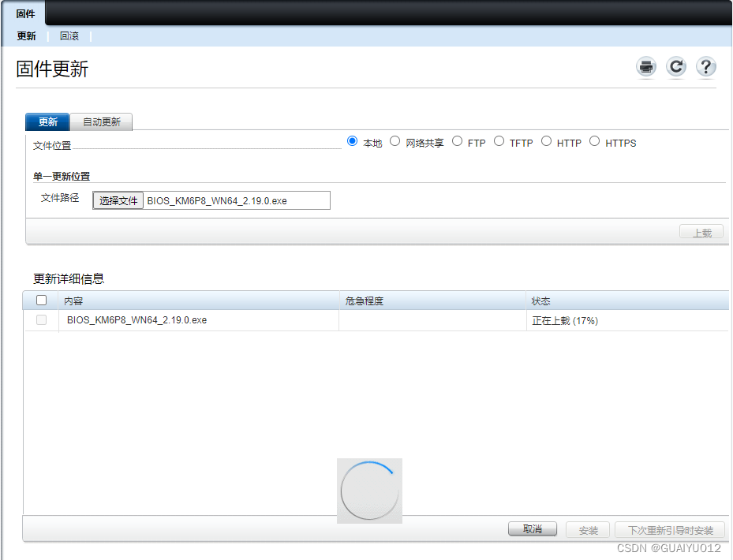Open the 回滚 submenu tab
This screenshot has width=733, height=560.
69,36
